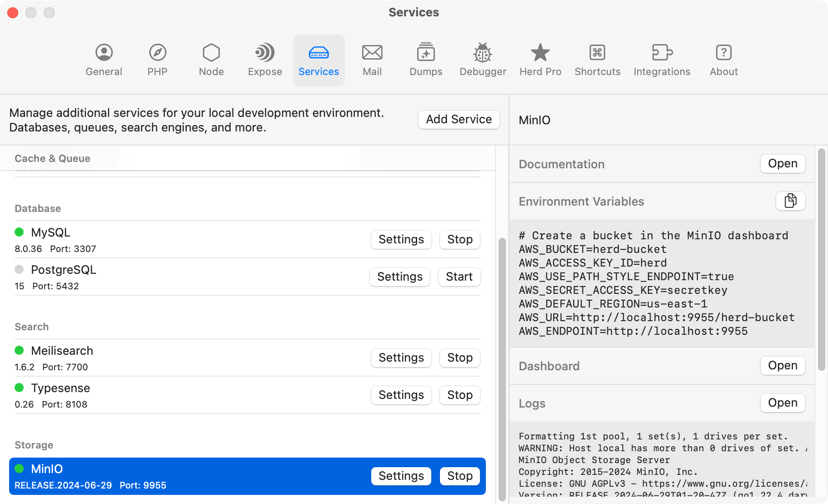Open the Dumps panel
828x504 pixels.
point(425,59)
